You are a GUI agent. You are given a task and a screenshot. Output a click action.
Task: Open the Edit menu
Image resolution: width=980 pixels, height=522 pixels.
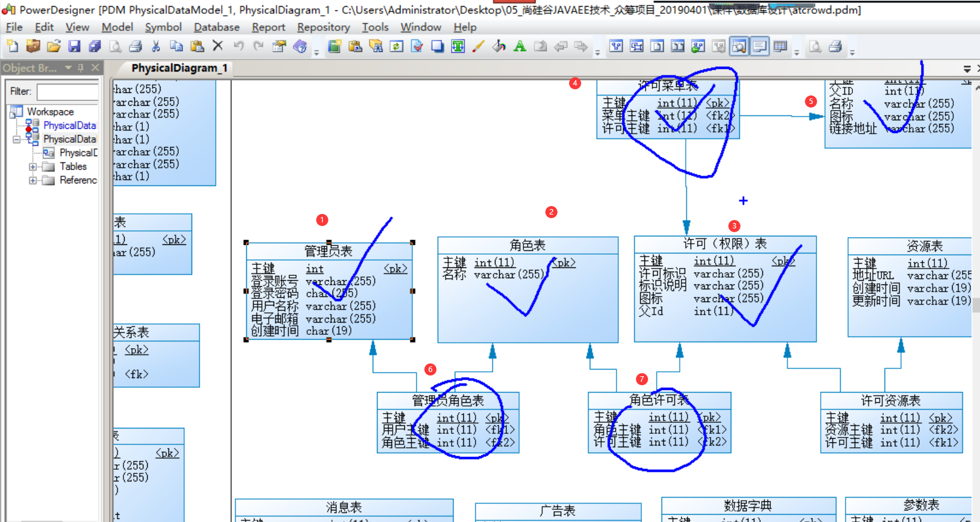click(x=44, y=27)
